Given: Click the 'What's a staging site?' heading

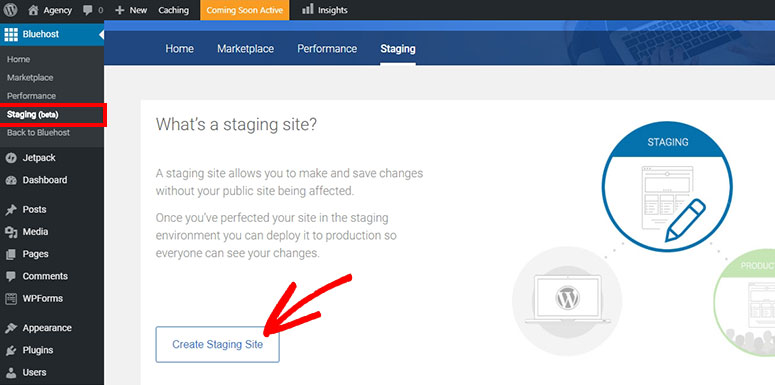Looking at the screenshot, I should [x=236, y=125].
